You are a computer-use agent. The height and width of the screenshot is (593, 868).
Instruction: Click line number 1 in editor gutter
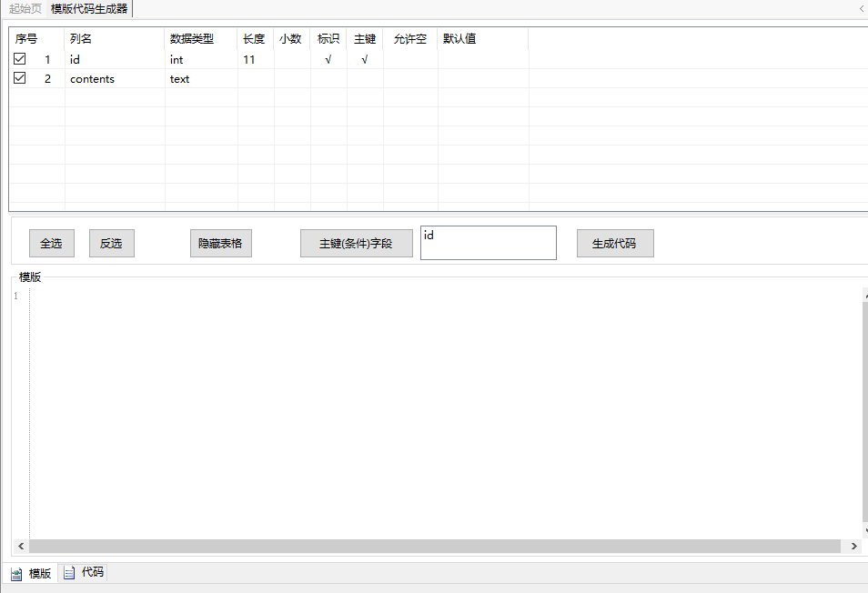coord(16,296)
